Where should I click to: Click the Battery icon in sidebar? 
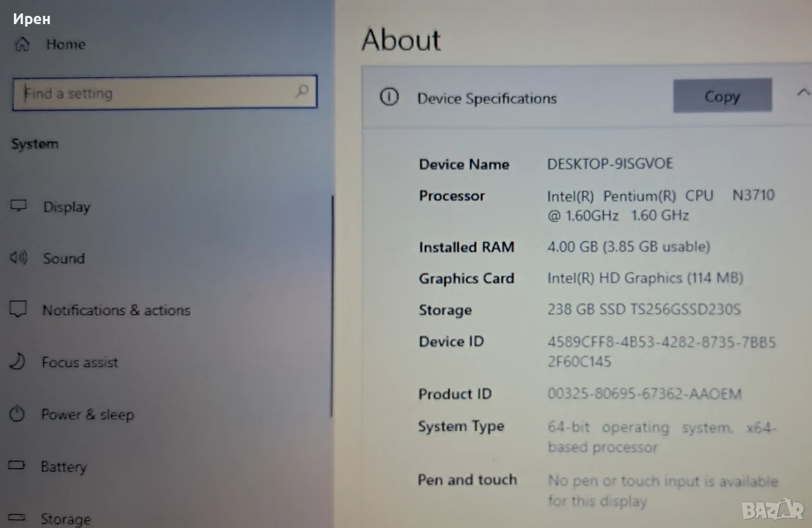[x=16, y=465]
